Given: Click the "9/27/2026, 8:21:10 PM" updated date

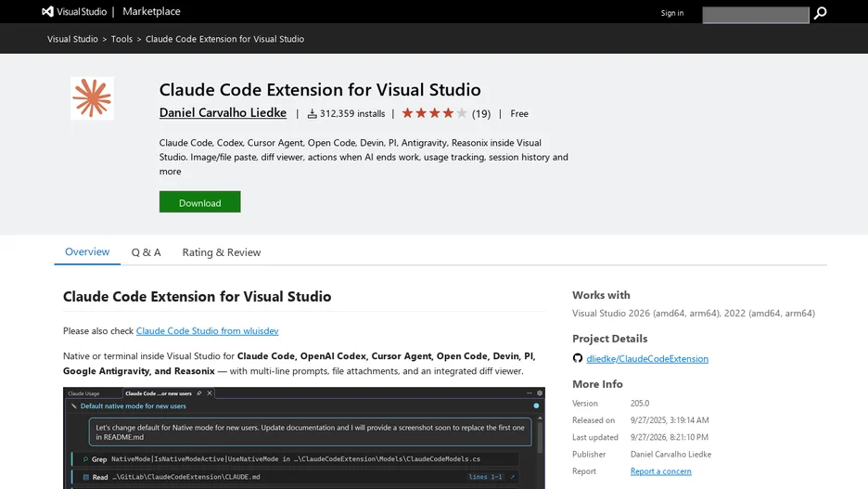Looking at the screenshot, I should [x=670, y=437].
